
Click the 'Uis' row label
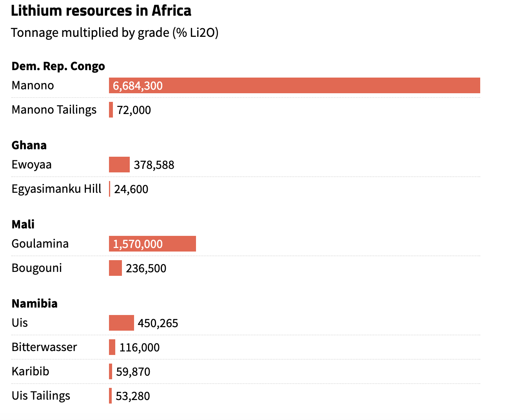20,323
